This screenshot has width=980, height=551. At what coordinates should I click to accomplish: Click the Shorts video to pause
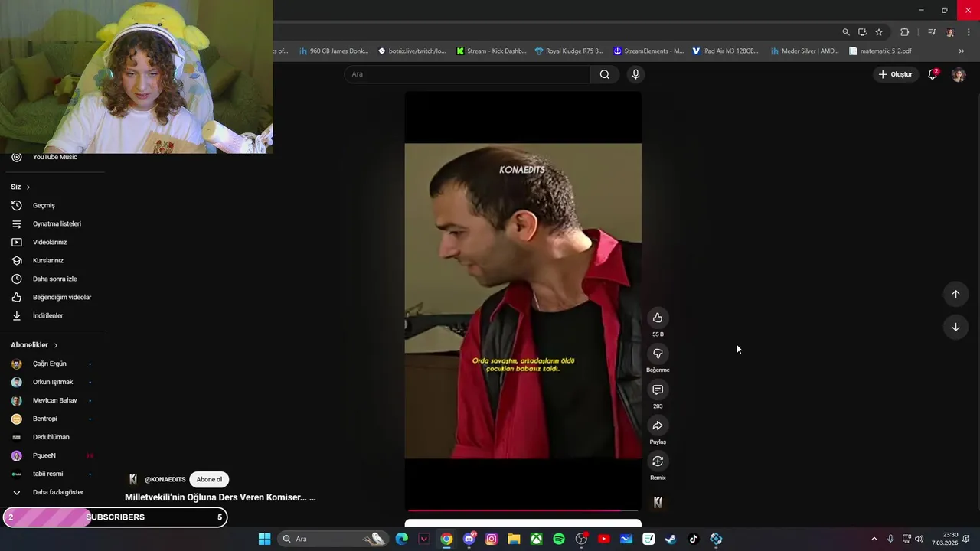tap(523, 301)
